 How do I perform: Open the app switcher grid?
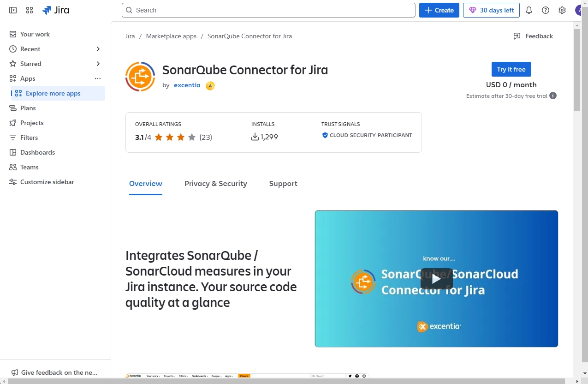point(30,10)
